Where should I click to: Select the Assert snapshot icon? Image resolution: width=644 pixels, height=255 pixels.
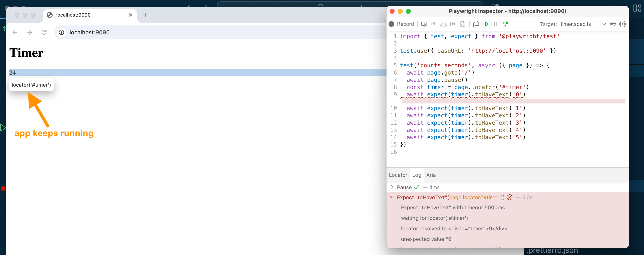click(463, 24)
